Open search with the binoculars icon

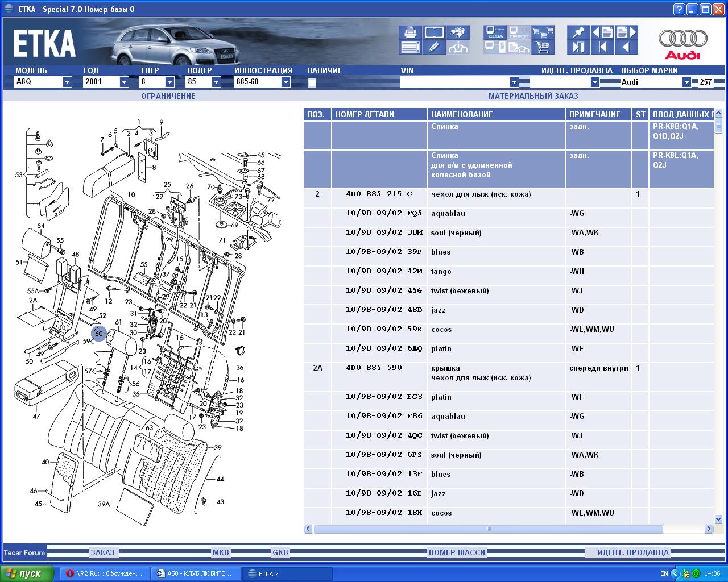click(x=458, y=32)
